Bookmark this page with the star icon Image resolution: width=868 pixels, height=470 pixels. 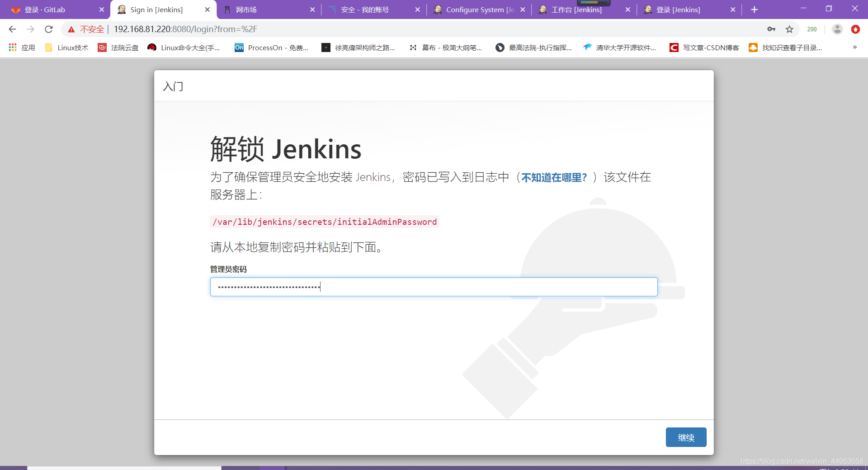789,29
